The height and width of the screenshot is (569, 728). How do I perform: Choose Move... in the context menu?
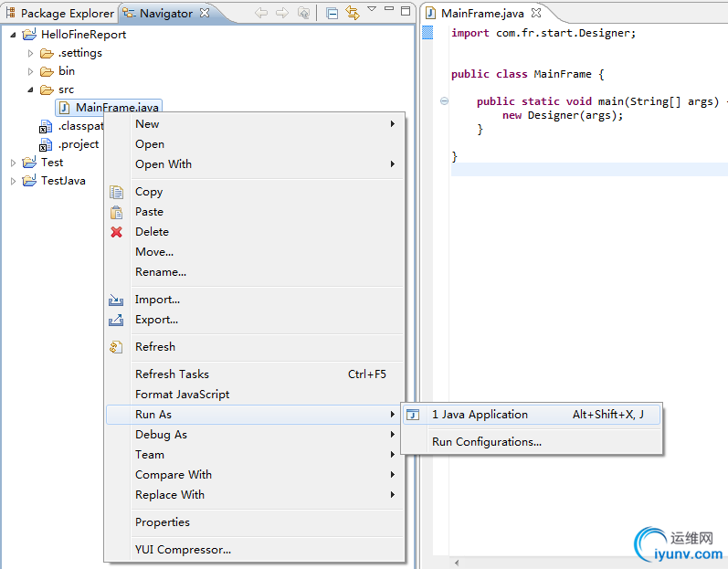[x=256, y=251]
